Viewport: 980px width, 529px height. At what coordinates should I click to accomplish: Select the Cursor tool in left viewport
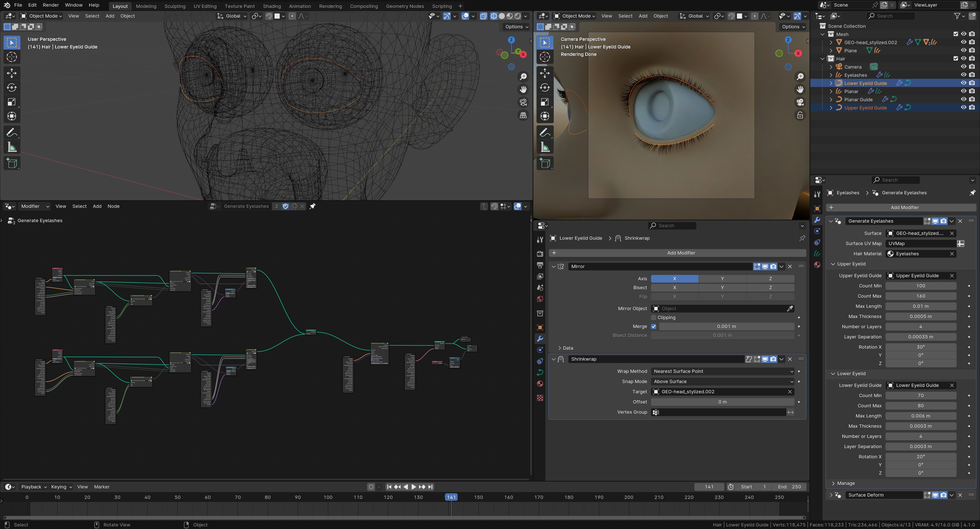pos(12,57)
